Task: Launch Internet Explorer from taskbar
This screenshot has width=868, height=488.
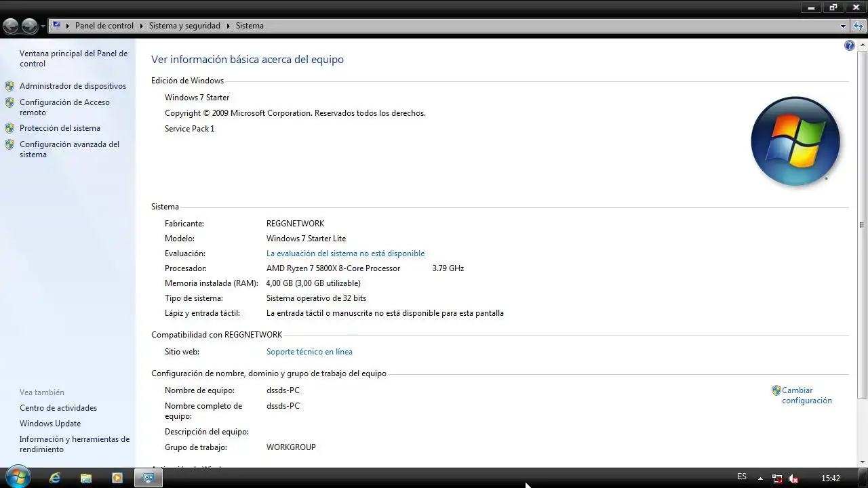Action: [55, 478]
